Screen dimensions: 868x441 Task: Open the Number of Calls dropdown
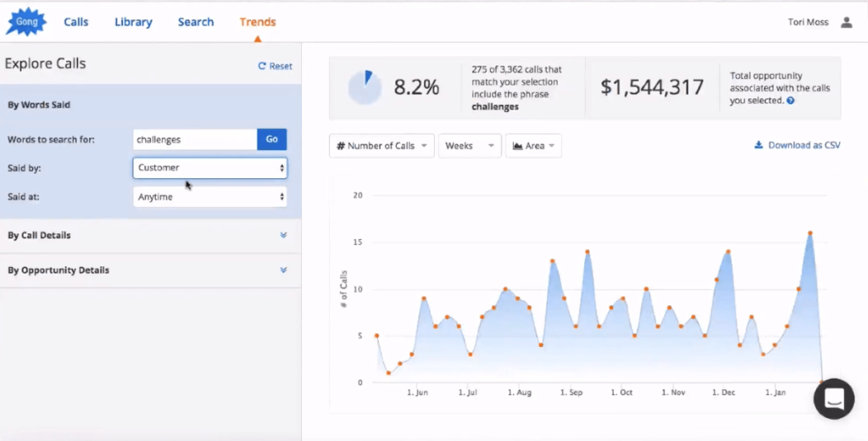tap(381, 146)
